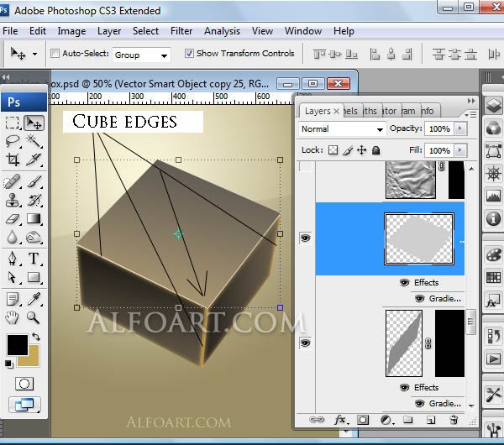This screenshot has height=445, width=504.
Task: Switch to the Layers tab
Action: [x=318, y=111]
